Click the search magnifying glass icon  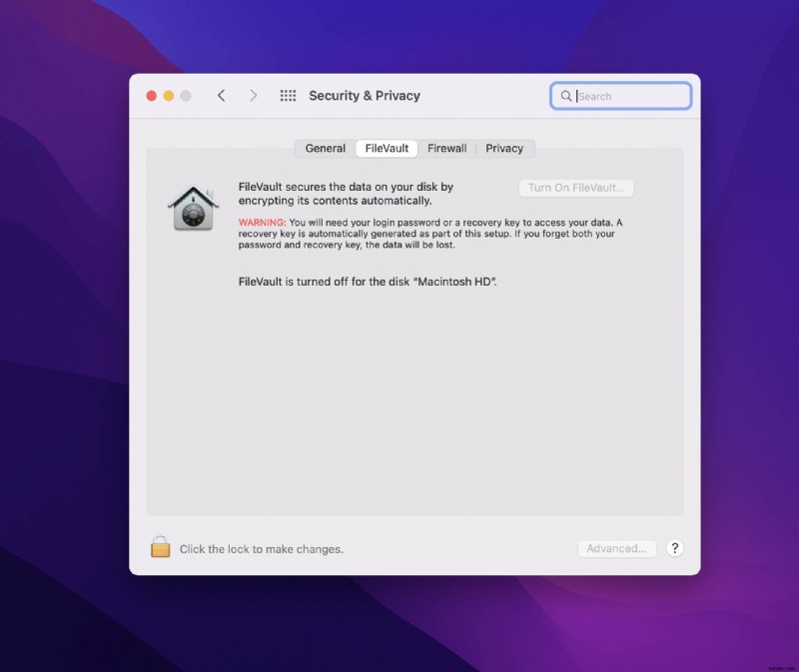pos(565,95)
